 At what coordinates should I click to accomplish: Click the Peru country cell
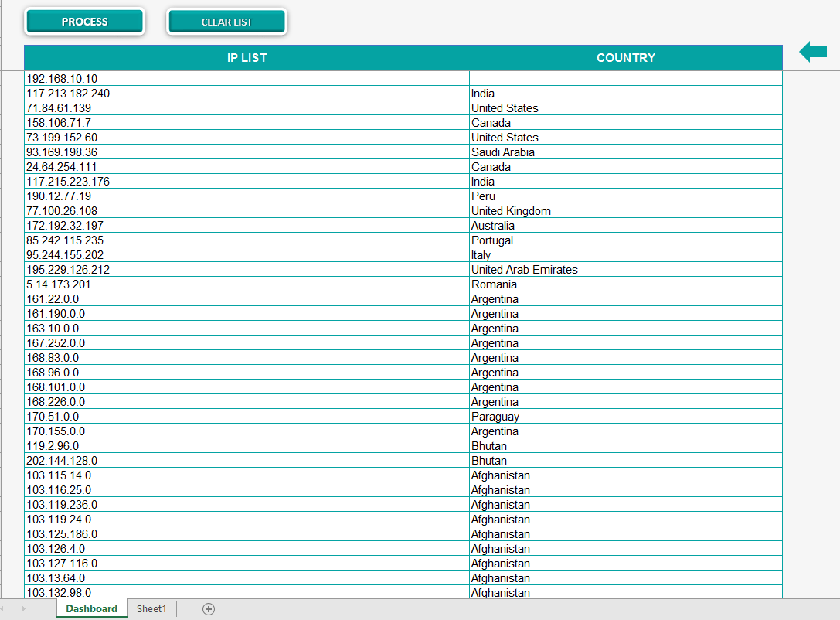tap(626, 196)
